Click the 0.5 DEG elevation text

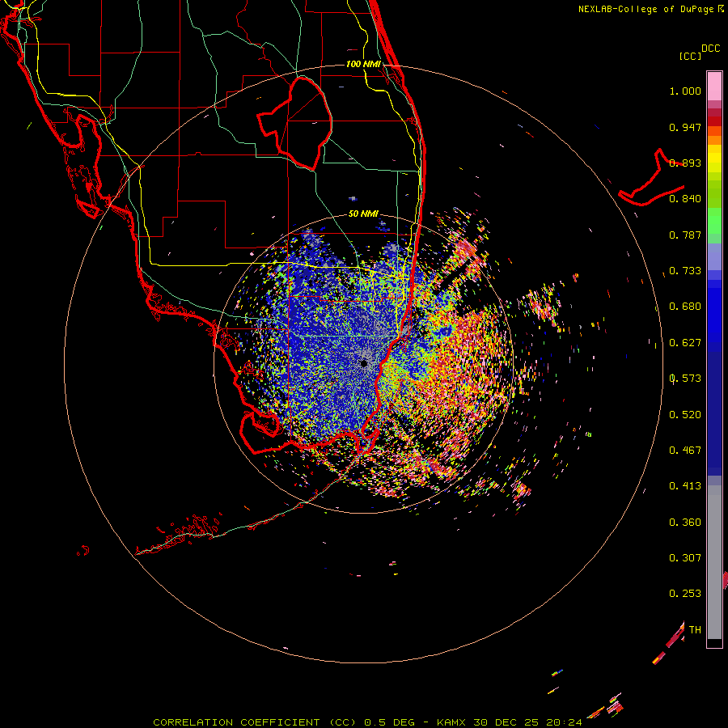point(390,722)
